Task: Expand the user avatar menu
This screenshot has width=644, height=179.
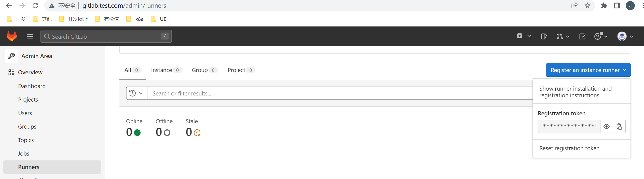Action: point(625,36)
